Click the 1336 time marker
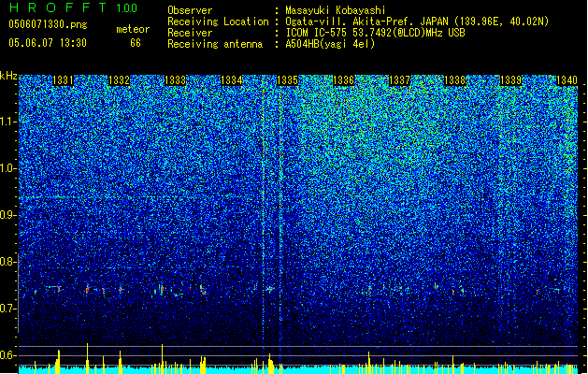This screenshot has width=588, height=374. [343, 80]
